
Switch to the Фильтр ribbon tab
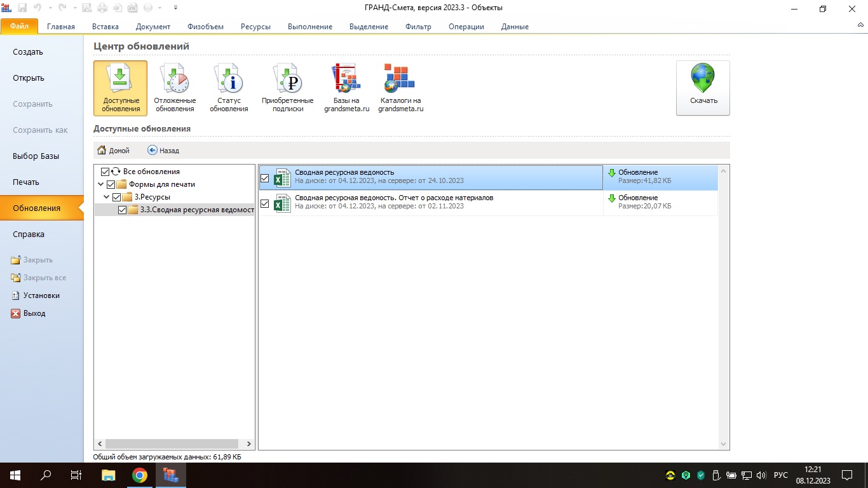tap(418, 27)
